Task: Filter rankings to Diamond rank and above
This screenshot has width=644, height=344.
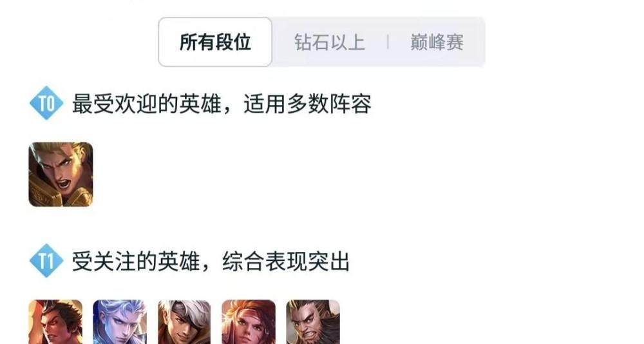Action: tap(329, 43)
